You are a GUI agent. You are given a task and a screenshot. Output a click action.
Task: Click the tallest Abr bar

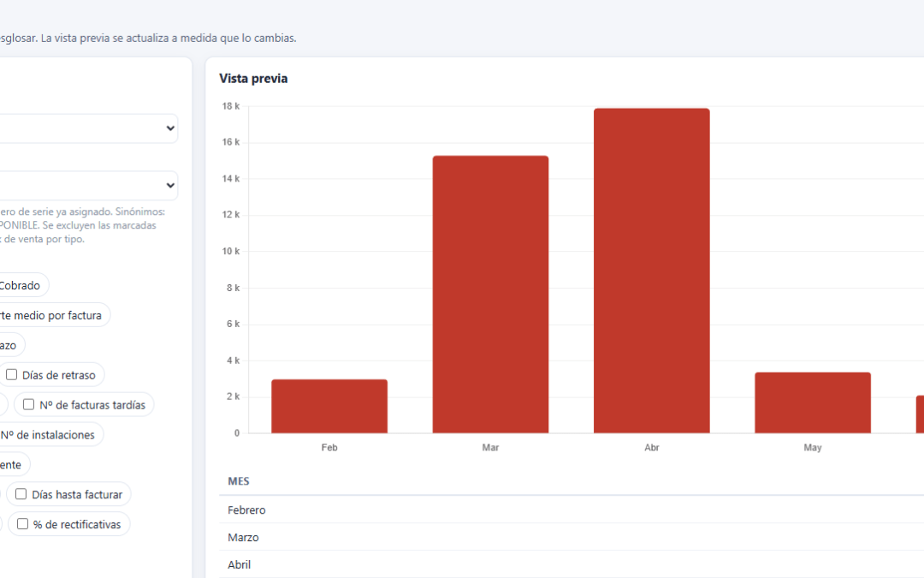pyautogui.click(x=652, y=271)
